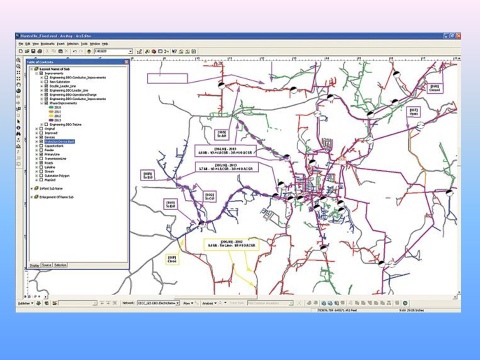
Task: Click the Save icon in the toolbar
Action: pos(33,51)
